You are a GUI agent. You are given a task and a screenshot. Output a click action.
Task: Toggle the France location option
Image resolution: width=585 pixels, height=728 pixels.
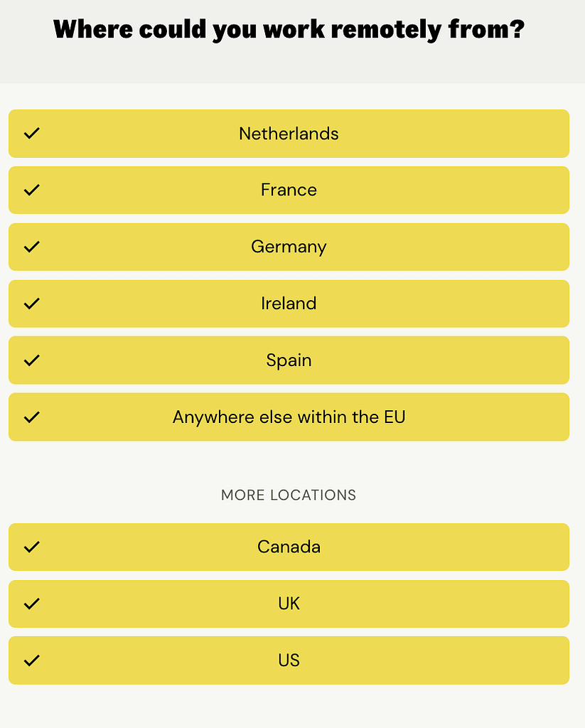[x=289, y=190]
